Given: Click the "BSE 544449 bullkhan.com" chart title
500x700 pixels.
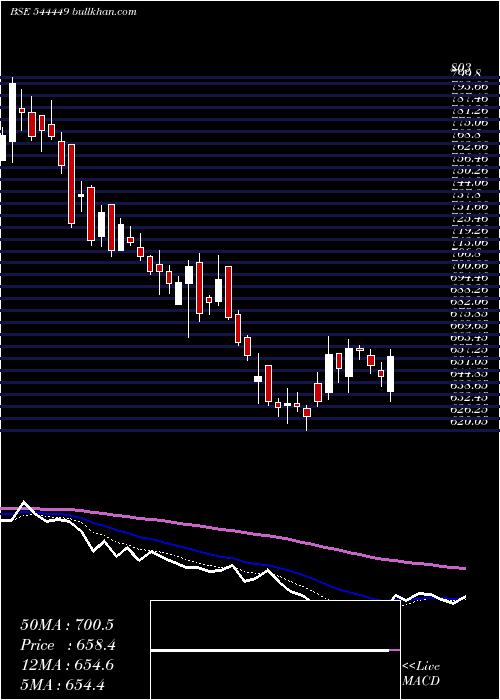Looking at the screenshot, I should click(x=73, y=12).
